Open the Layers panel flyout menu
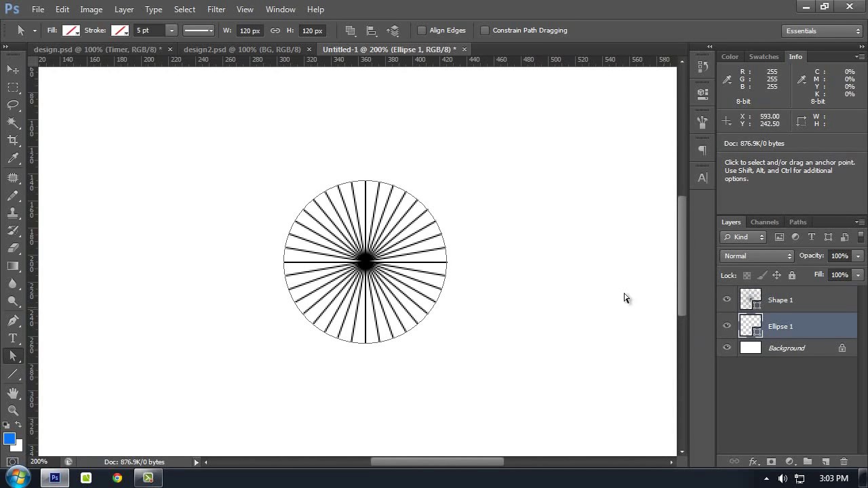Viewport: 868px width, 488px height. [859, 222]
